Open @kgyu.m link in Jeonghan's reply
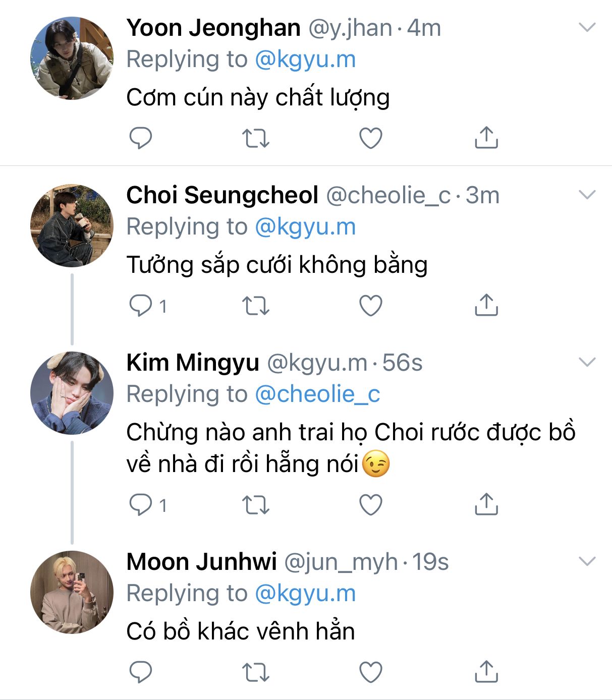The image size is (612, 700). 305,59
